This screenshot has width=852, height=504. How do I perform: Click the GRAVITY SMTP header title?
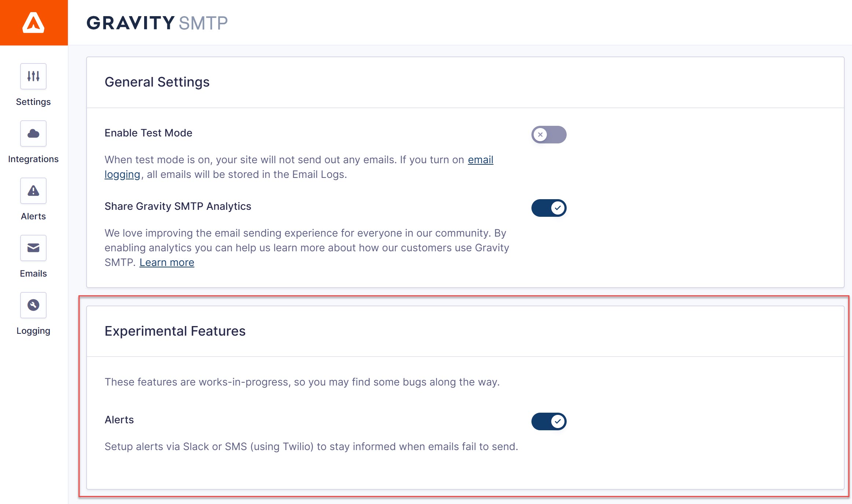coord(157,23)
